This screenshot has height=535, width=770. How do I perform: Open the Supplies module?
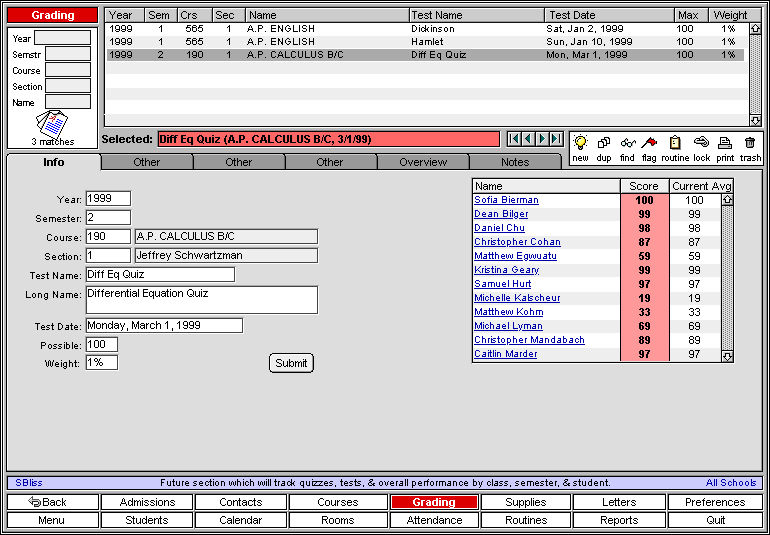[x=525, y=502]
